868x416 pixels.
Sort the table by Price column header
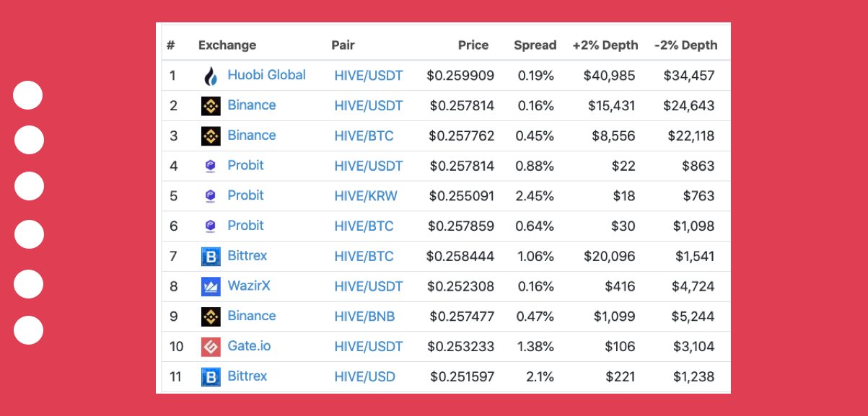tap(473, 45)
